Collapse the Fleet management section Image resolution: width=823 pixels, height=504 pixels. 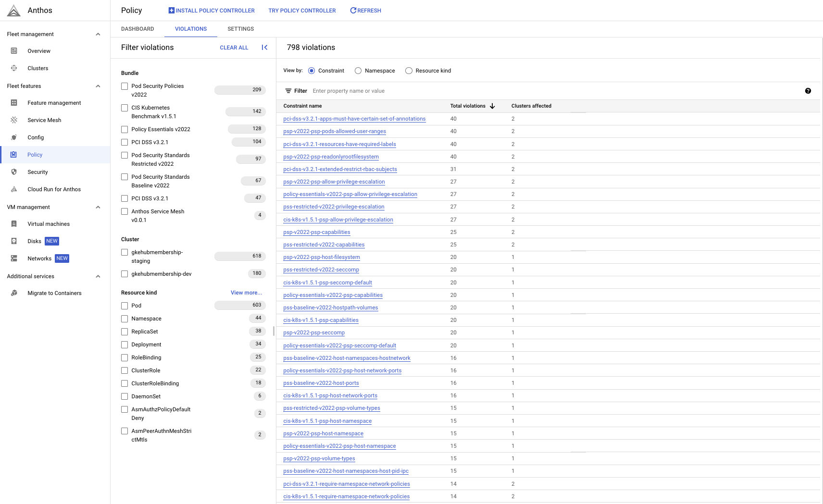click(98, 34)
